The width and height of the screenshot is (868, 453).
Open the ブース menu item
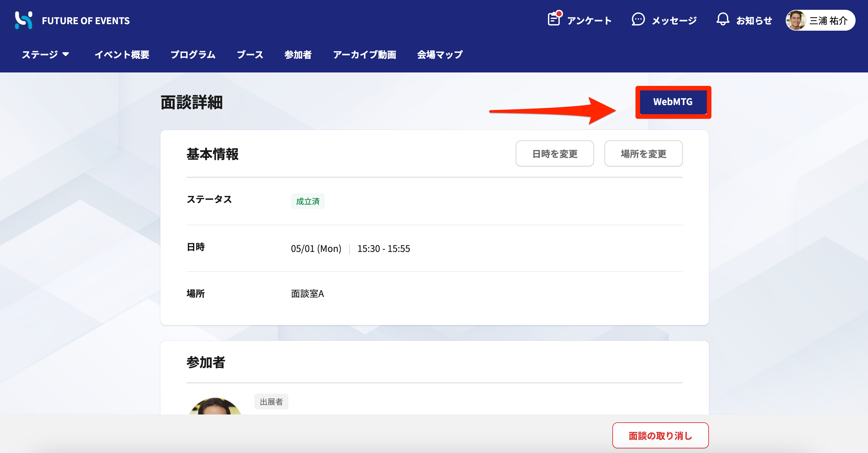250,55
